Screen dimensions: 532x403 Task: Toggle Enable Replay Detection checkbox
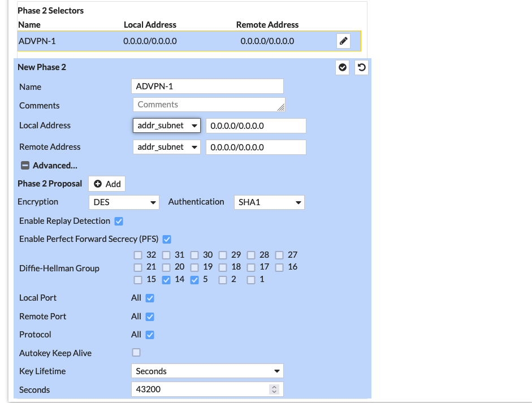click(x=119, y=221)
